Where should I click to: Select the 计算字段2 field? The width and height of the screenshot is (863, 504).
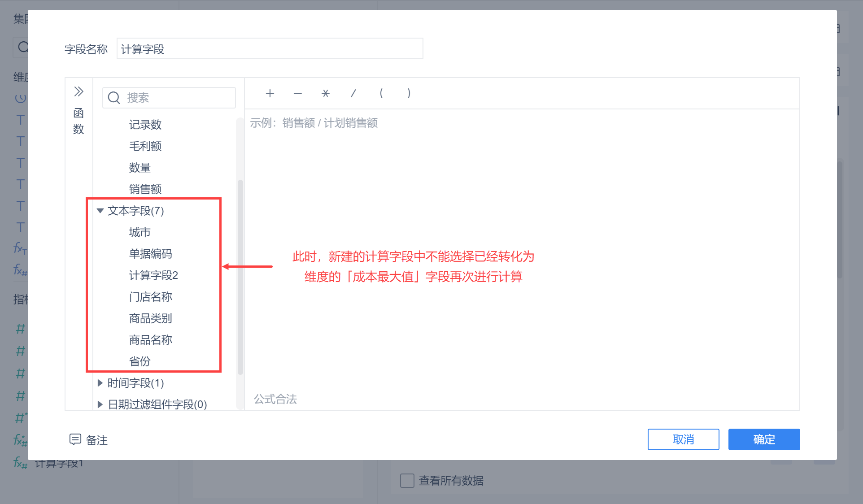pyautogui.click(x=153, y=275)
